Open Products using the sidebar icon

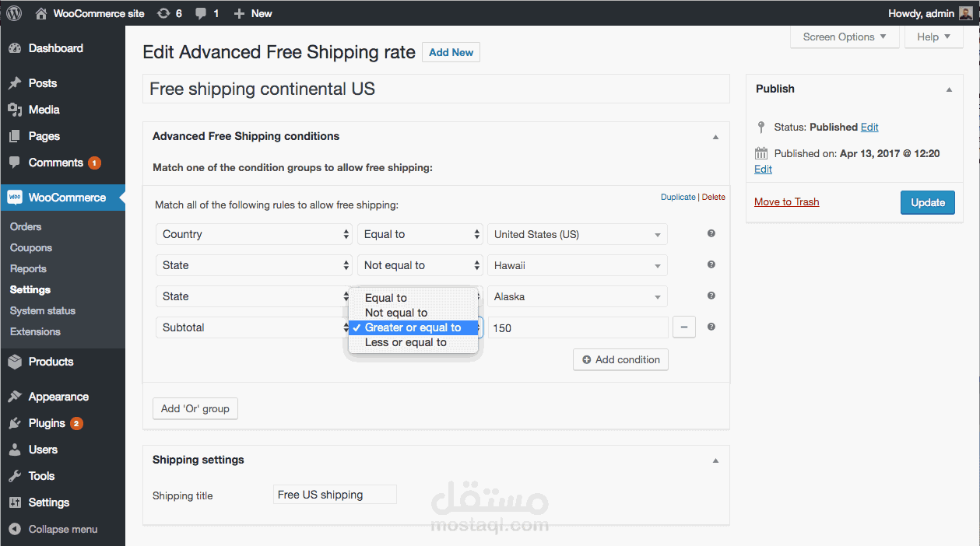coord(17,361)
